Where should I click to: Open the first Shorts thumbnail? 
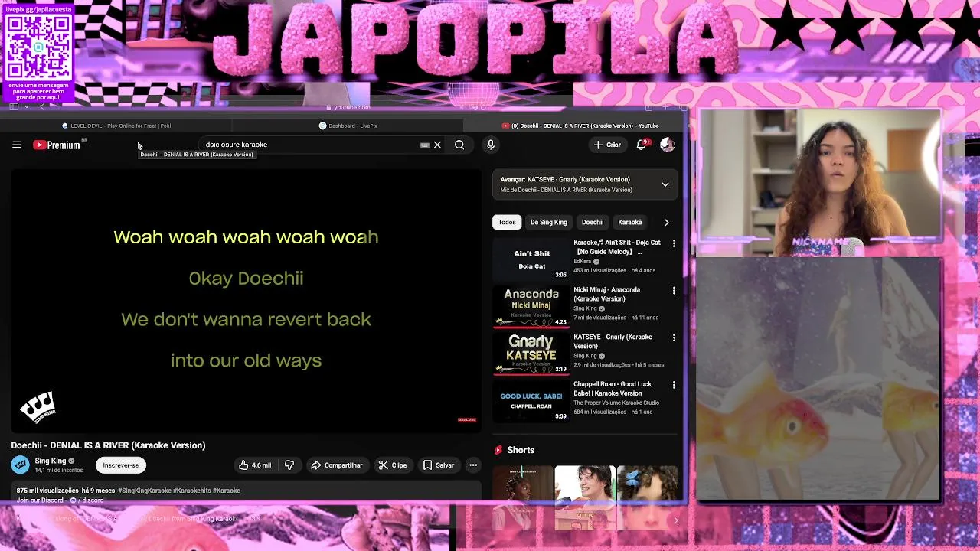[522, 497]
